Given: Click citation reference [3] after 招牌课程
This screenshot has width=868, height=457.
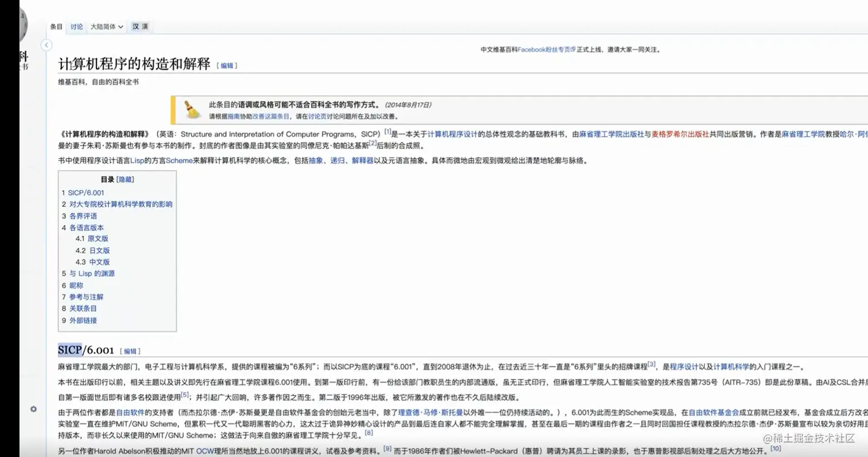Looking at the screenshot, I should click(x=651, y=364).
